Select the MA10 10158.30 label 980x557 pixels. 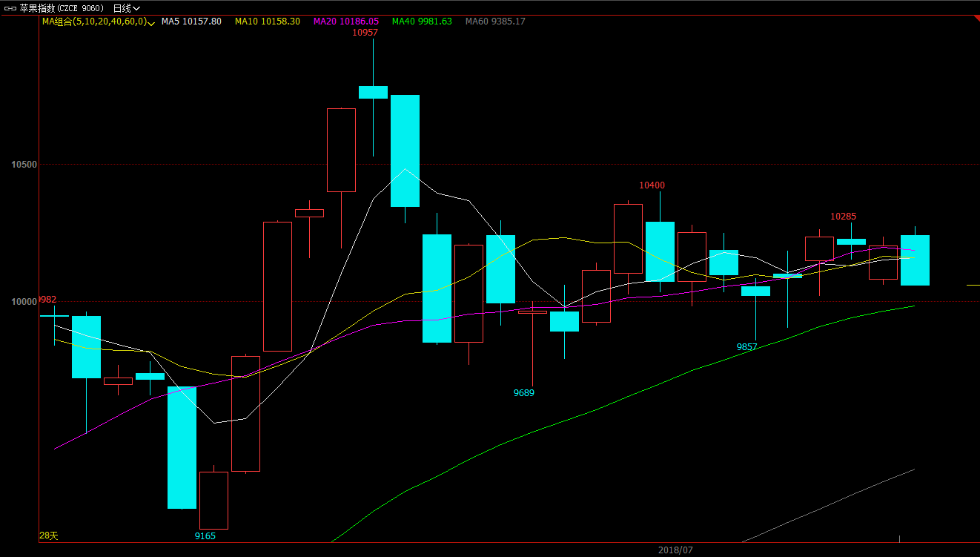[268, 22]
